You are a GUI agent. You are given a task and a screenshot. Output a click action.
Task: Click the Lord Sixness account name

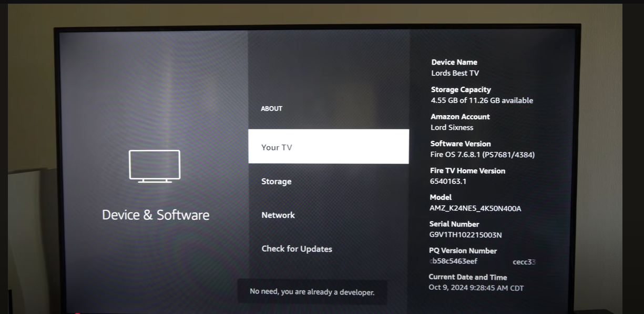click(452, 127)
